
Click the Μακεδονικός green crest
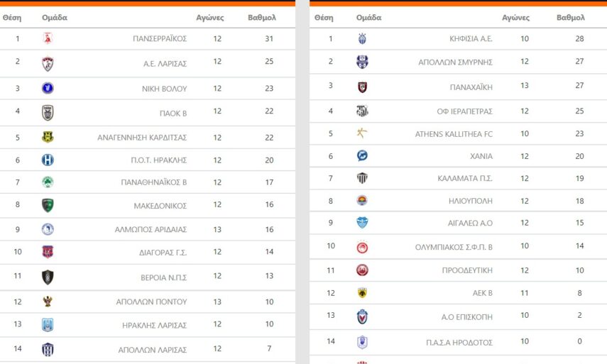(48, 206)
